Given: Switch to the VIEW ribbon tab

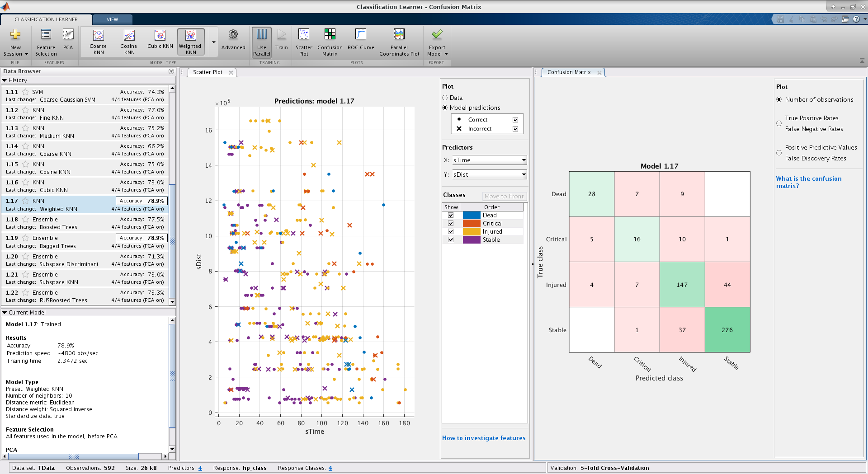Looking at the screenshot, I should [x=112, y=19].
